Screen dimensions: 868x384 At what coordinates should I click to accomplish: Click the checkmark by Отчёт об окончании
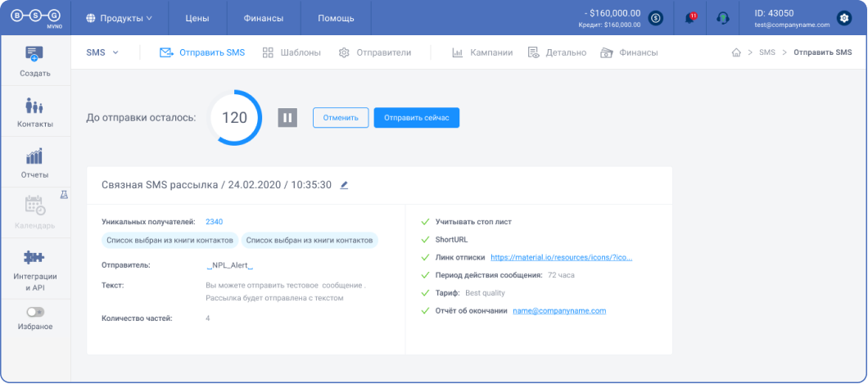425,310
